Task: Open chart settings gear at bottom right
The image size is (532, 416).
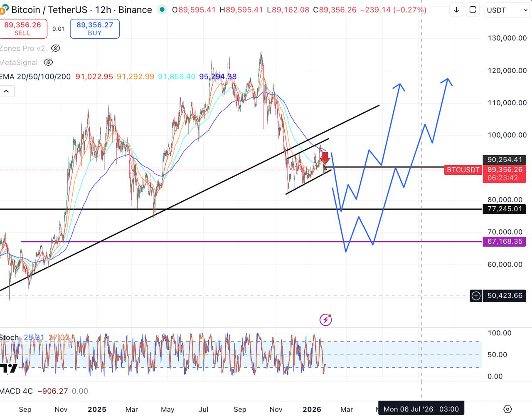Action: point(507,409)
